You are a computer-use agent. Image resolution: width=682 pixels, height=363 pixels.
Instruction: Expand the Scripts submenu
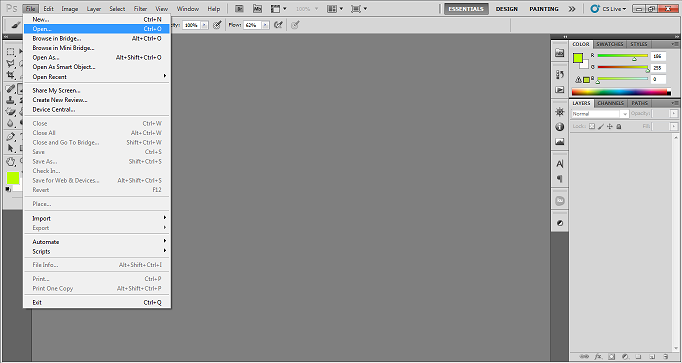tap(97, 251)
